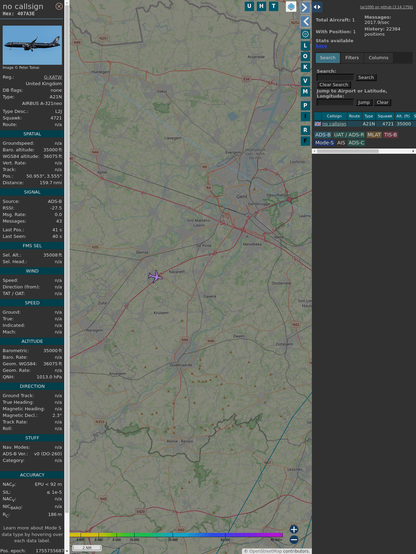The image size is (416, 554).
Task: Toggle the K map option button
Action: (x=305, y=67)
